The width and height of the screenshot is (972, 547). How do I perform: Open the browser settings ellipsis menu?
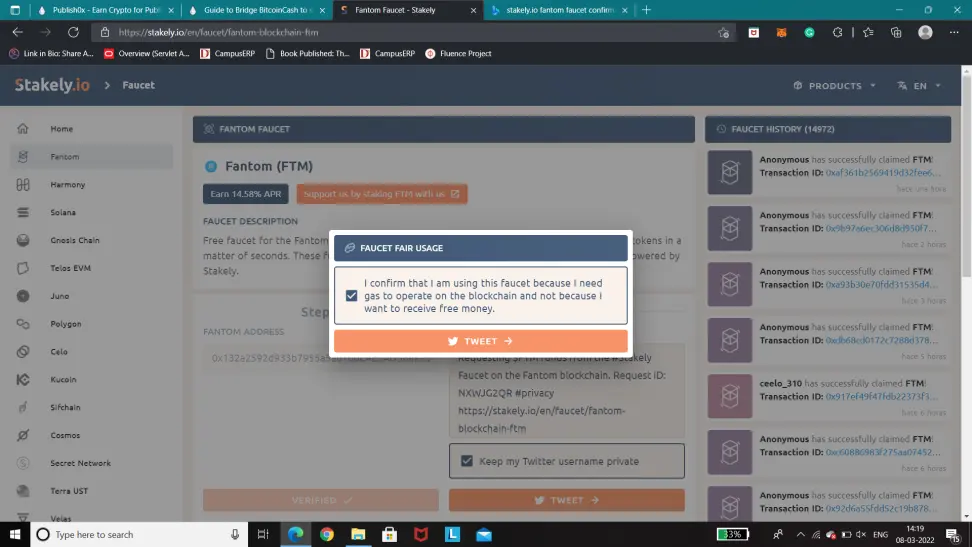(x=954, y=32)
